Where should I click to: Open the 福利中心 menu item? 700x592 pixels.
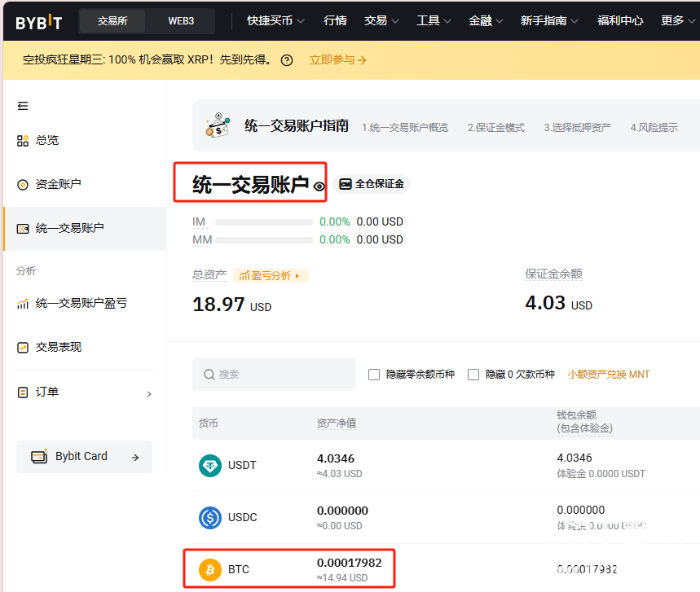tap(620, 20)
